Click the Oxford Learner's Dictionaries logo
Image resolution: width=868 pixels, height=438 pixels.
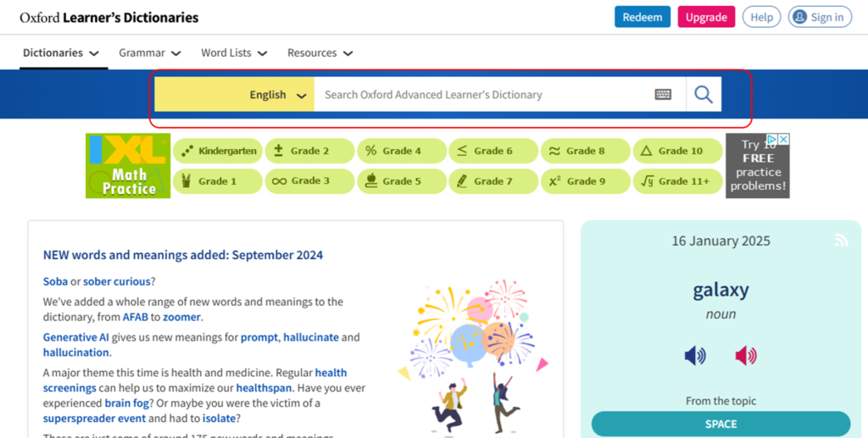tap(109, 18)
